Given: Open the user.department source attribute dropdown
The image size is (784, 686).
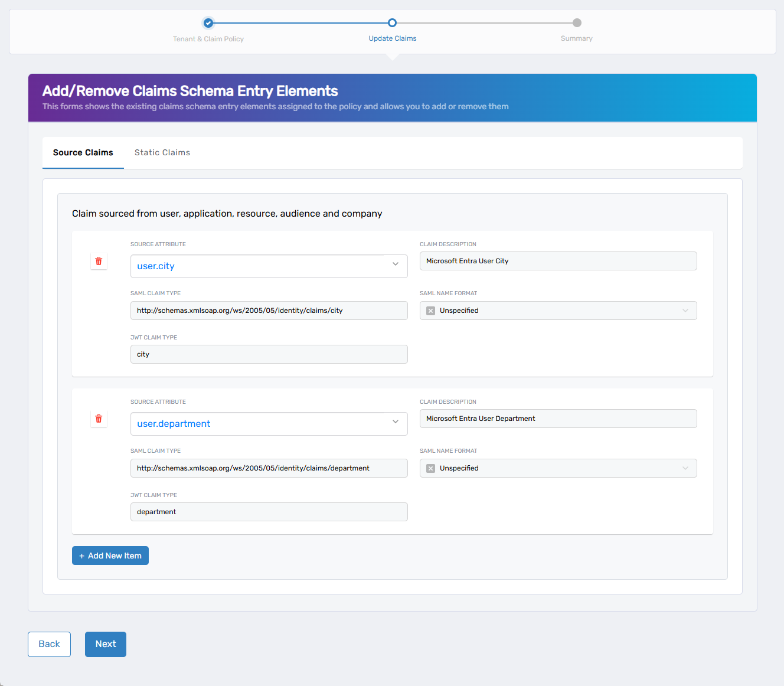Looking at the screenshot, I should 395,422.
